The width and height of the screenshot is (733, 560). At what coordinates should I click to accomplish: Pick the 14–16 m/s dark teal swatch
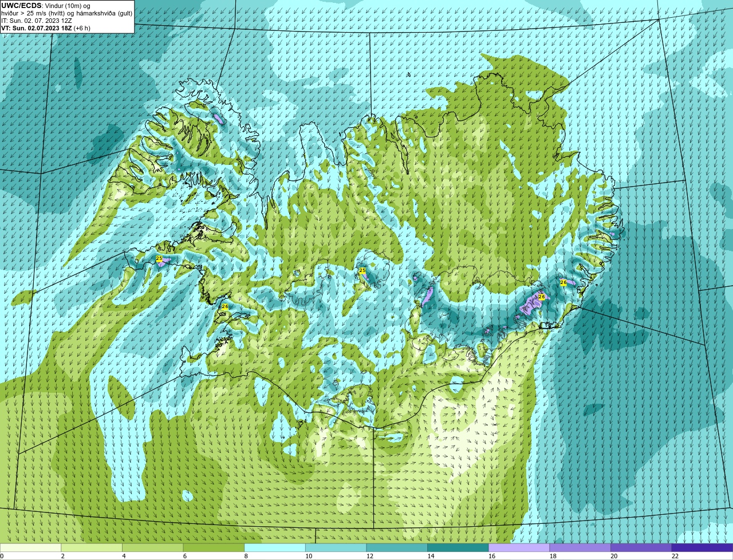(x=458, y=547)
